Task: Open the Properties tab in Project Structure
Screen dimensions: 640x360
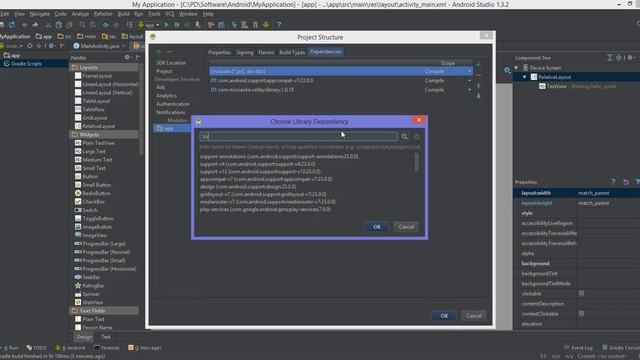Action: click(219, 52)
